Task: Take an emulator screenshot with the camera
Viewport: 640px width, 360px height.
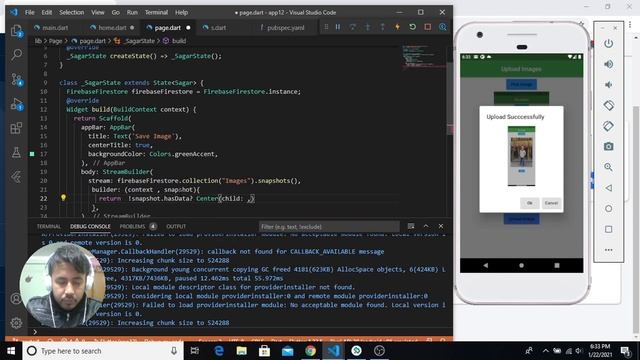Action: [x=609, y=147]
